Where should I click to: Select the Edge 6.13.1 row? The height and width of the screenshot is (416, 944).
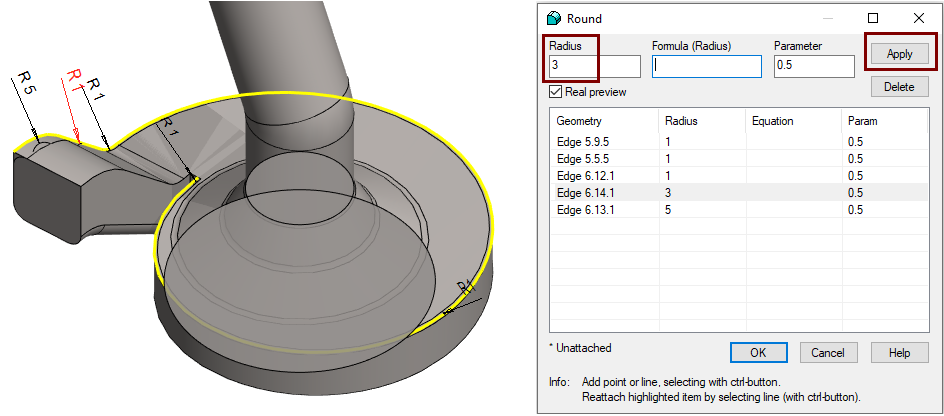[x=586, y=209]
